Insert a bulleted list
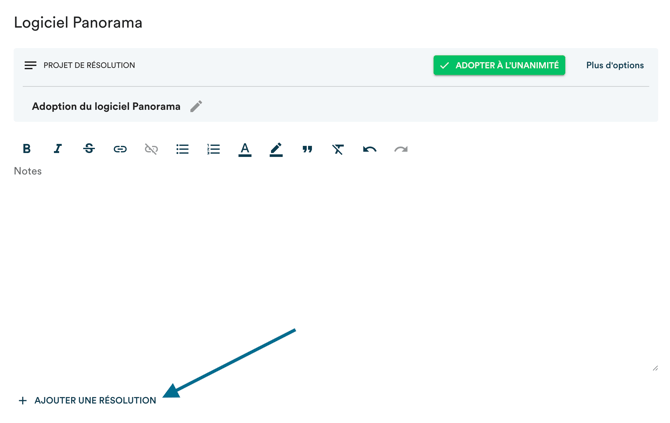This screenshot has width=670, height=423. pyautogui.click(x=182, y=149)
